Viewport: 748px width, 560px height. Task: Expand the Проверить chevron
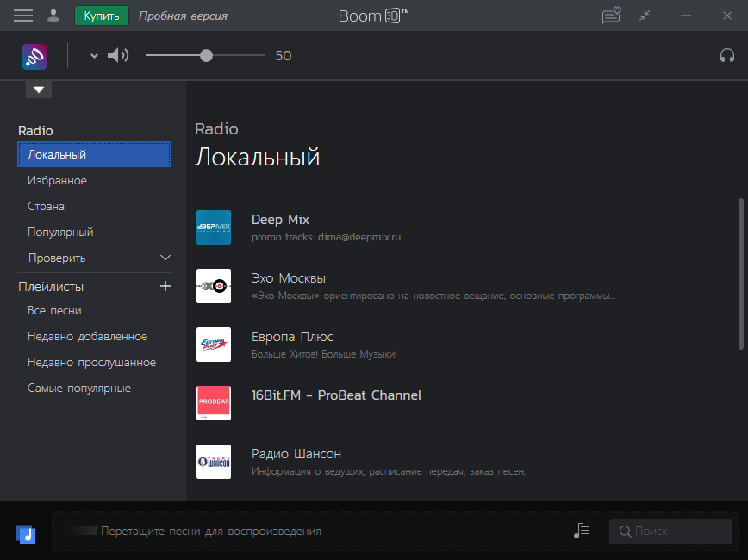click(x=165, y=258)
